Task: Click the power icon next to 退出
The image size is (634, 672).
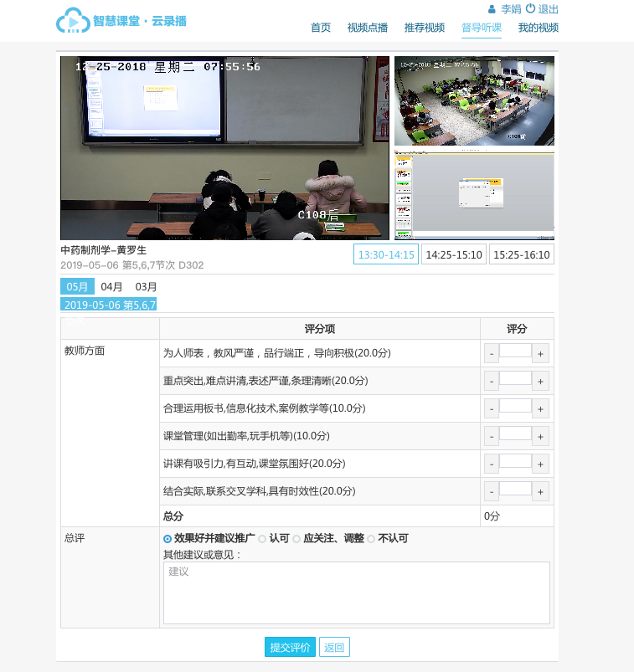Action: point(530,8)
